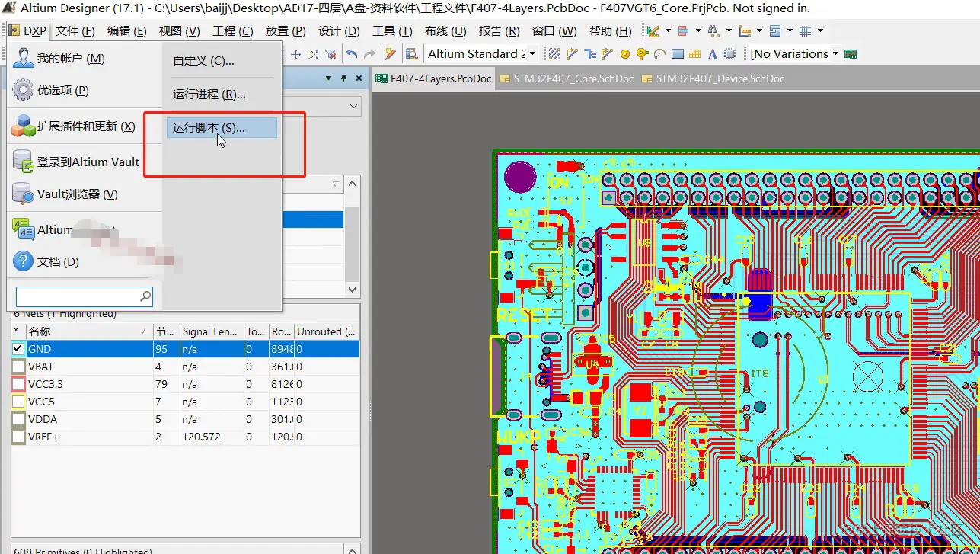Switch to F407-4Layers.PcbDoc tab
The height and width of the screenshot is (554, 980).
tap(433, 78)
